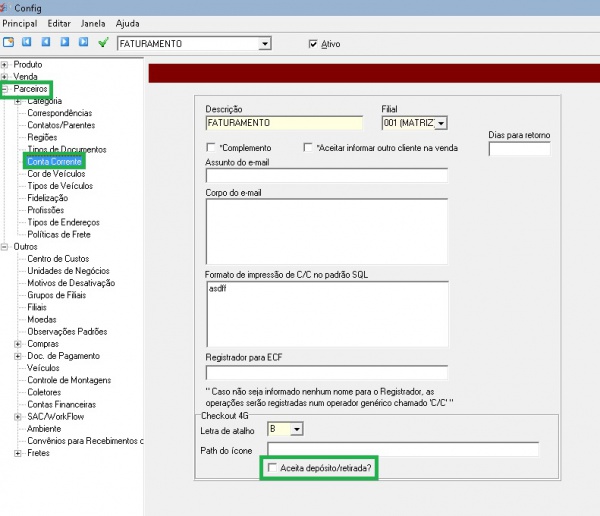Open the Filial dropdown
This screenshot has height=516, width=600.
tap(441, 123)
